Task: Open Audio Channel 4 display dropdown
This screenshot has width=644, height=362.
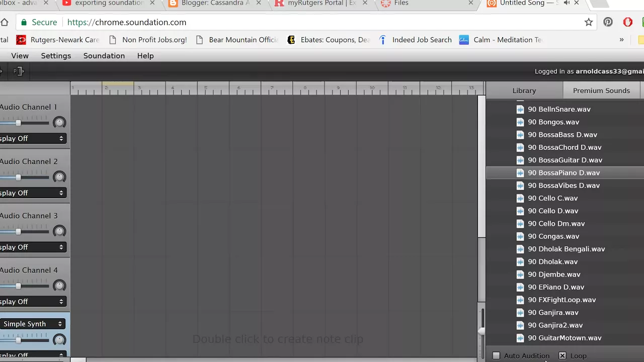Action: click(33, 301)
